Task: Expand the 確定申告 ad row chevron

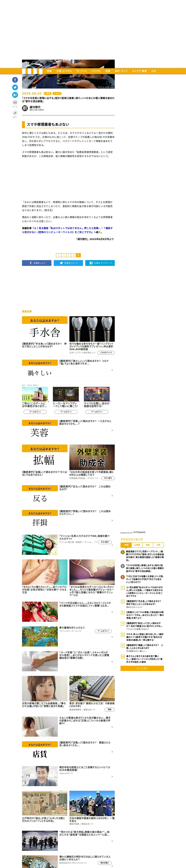Action: pyautogui.click(x=112, y=776)
